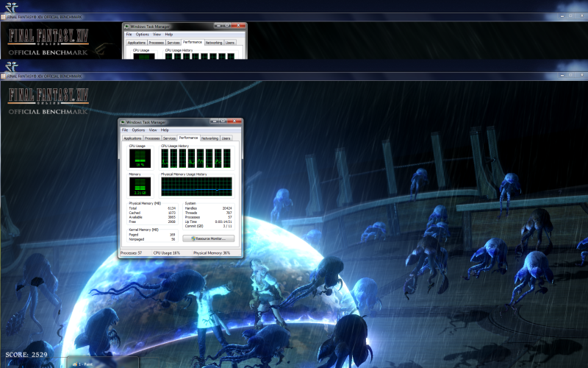The image size is (588, 368).
Task: Open File menu in upper Task Manager
Action: point(129,34)
